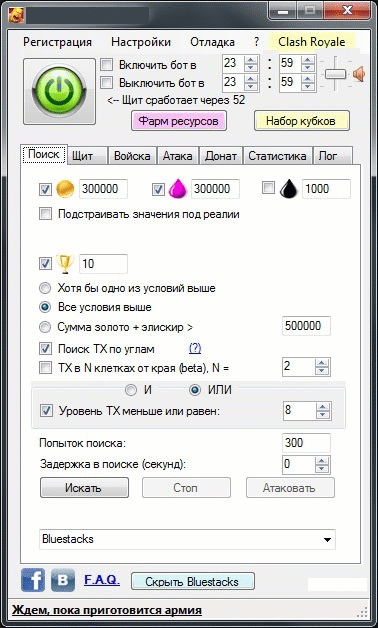Click the gold coin resource icon
Image resolution: width=378 pixels, height=628 pixels.
point(65,189)
